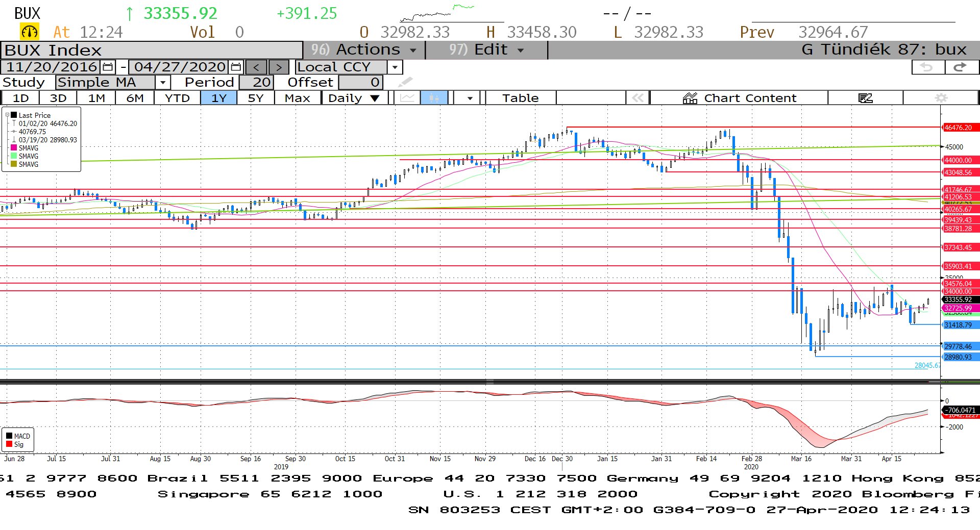Open the end date calendar picker
The image size is (980, 530).
click(x=236, y=67)
